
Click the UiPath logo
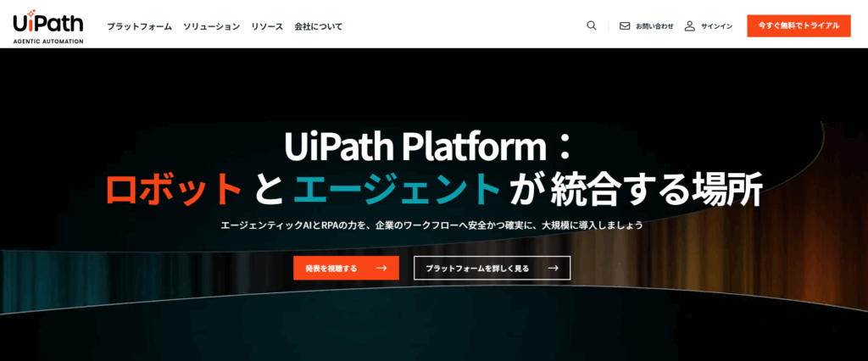point(47,26)
